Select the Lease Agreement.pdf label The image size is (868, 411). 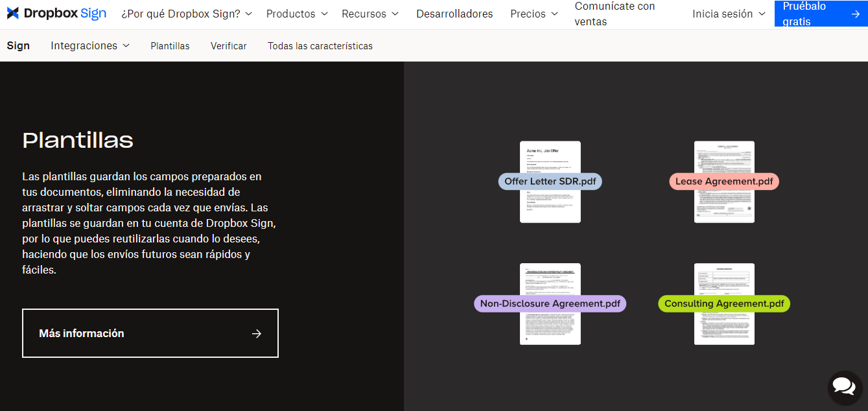pos(724,182)
